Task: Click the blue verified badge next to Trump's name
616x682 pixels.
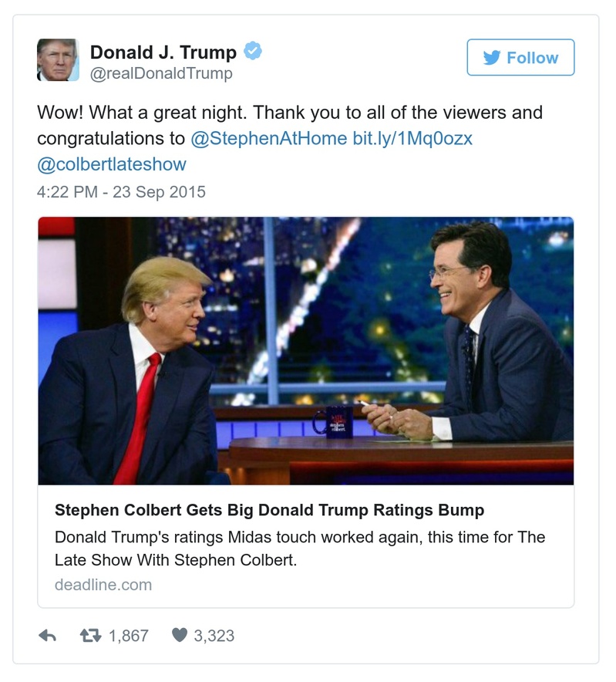Action: pyautogui.click(x=251, y=49)
